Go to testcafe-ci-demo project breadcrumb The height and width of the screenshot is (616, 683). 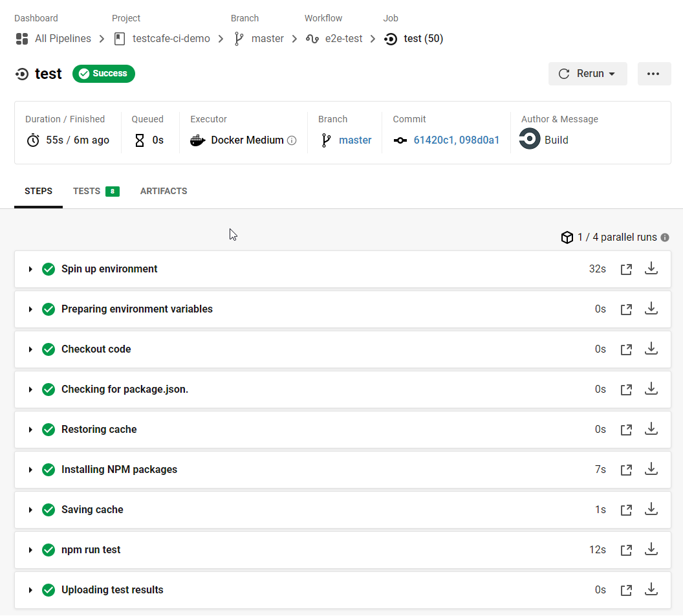[171, 39]
